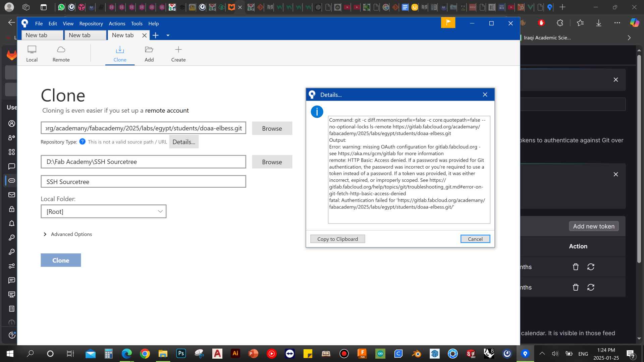Click Browse next to destination path
This screenshot has height=362, width=644.
272,162
